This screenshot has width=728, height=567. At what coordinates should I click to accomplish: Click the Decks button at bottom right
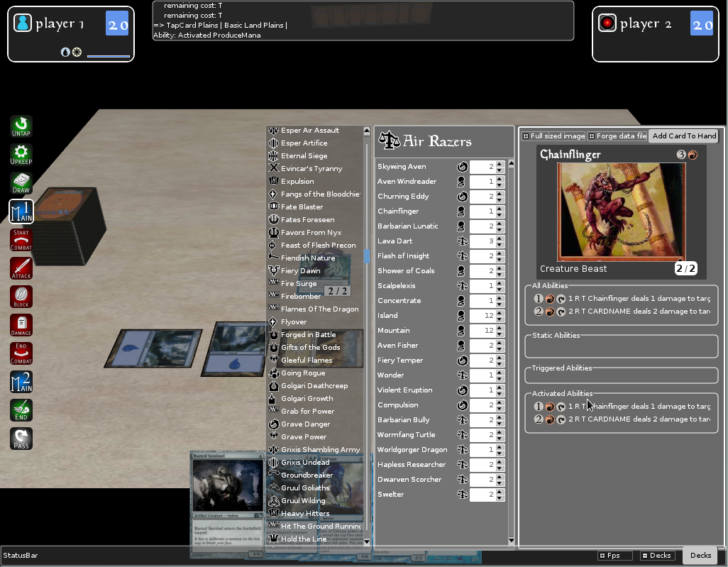click(700, 556)
